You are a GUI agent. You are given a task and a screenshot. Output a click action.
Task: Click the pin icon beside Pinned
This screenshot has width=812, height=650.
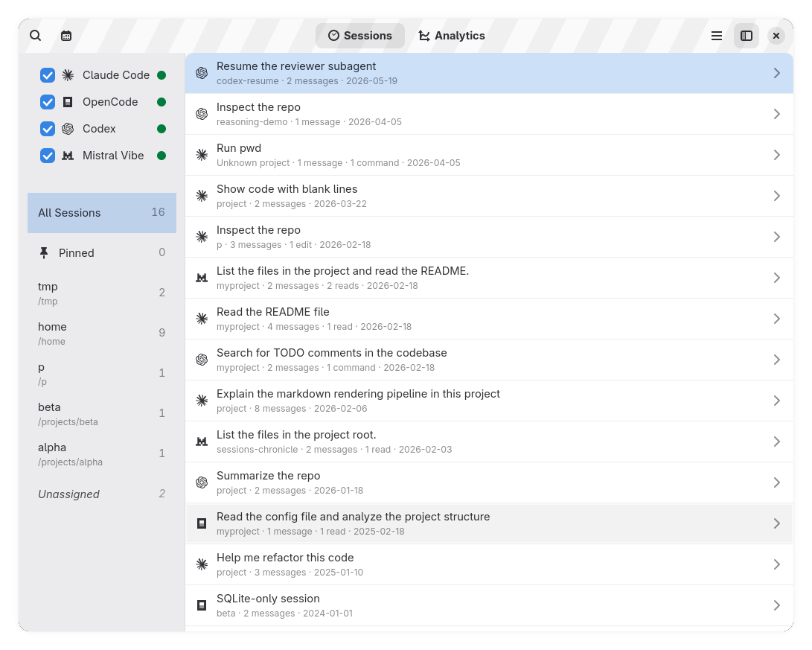(44, 252)
